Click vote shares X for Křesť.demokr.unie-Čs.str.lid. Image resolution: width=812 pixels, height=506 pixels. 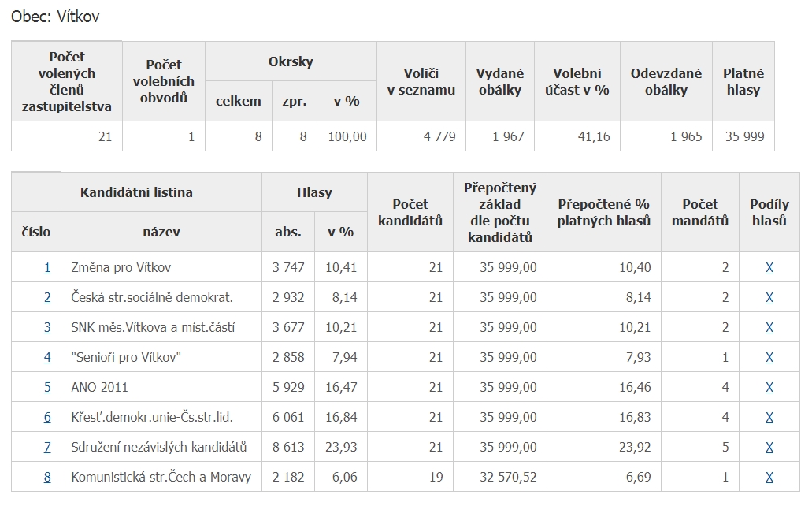coord(769,417)
